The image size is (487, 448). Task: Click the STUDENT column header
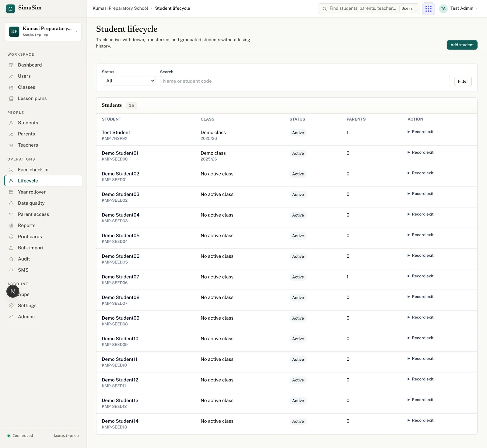tap(111, 119)
